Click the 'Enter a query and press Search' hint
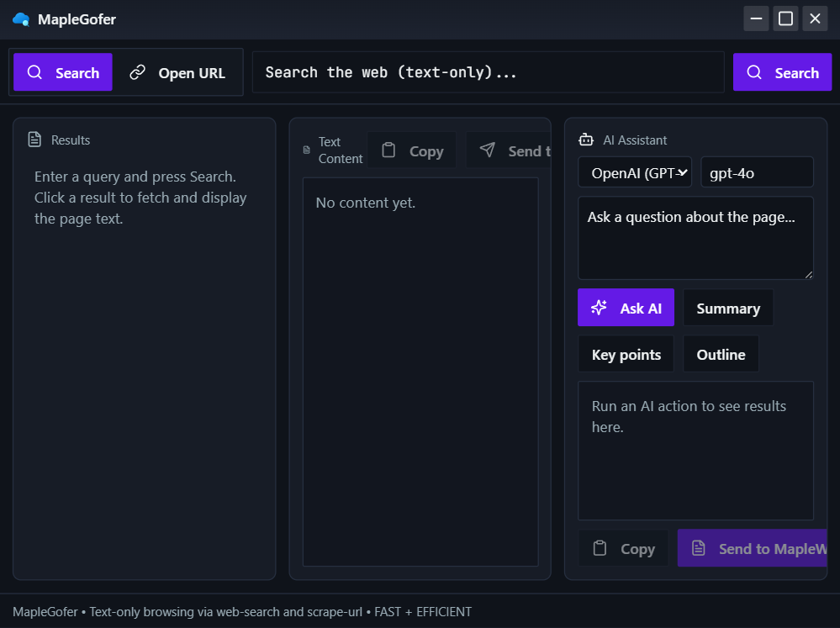The height and width of the screenshot is (628, 840). 140,198
